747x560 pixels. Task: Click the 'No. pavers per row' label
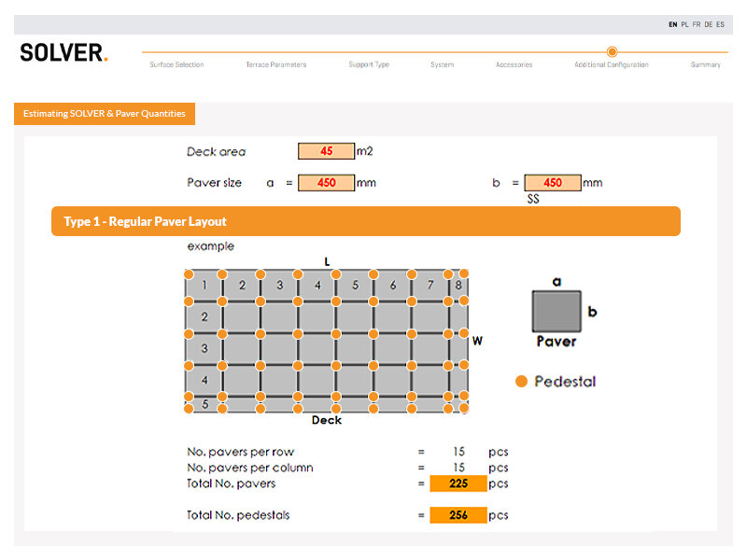point(241,452)
